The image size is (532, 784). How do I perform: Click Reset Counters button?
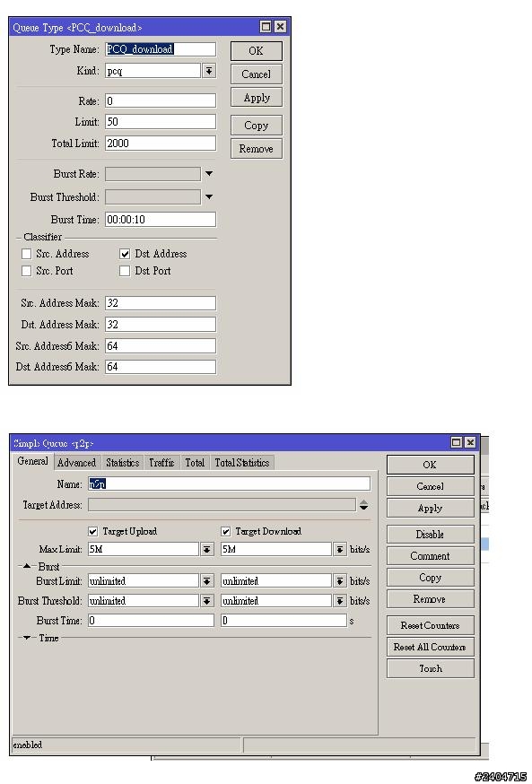point(430,625)
